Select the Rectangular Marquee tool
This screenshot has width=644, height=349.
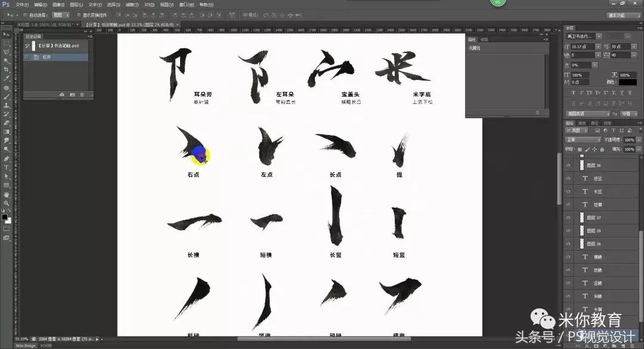pos(6,43)
